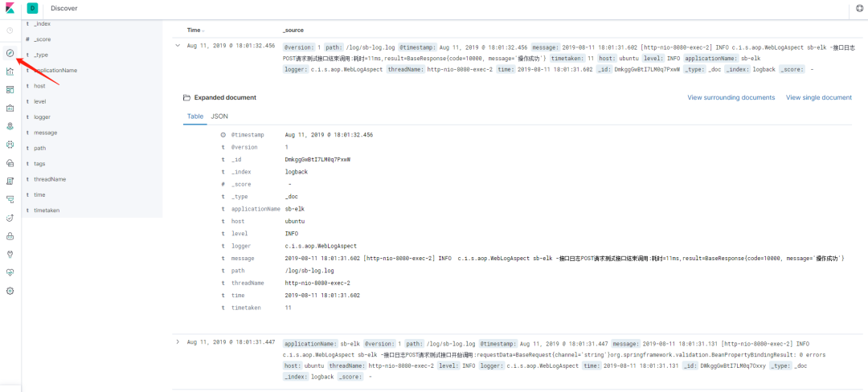Select the Table tab
Viewport: 868px width, 392px height.
(x=194, y=116)
